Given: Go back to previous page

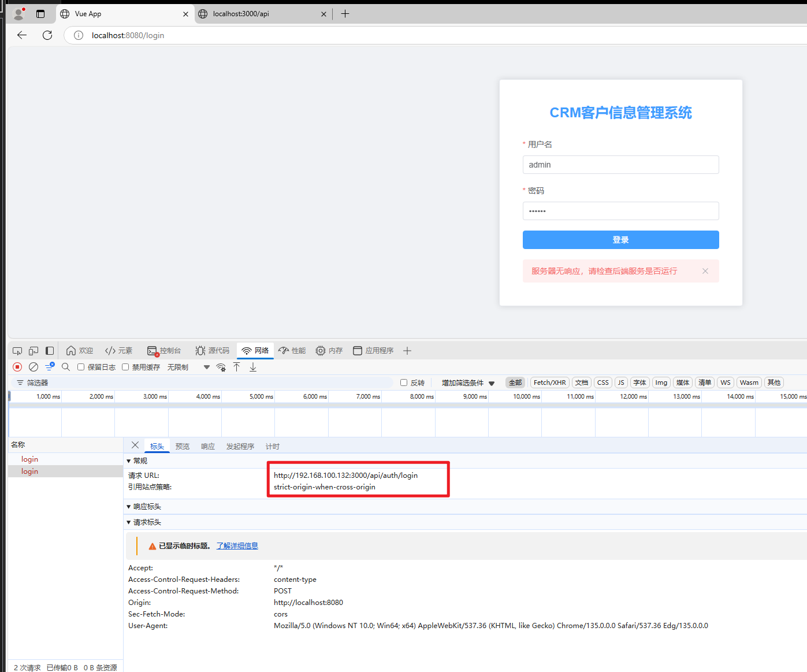Looking at the screenshot, I should pos(22,35).
